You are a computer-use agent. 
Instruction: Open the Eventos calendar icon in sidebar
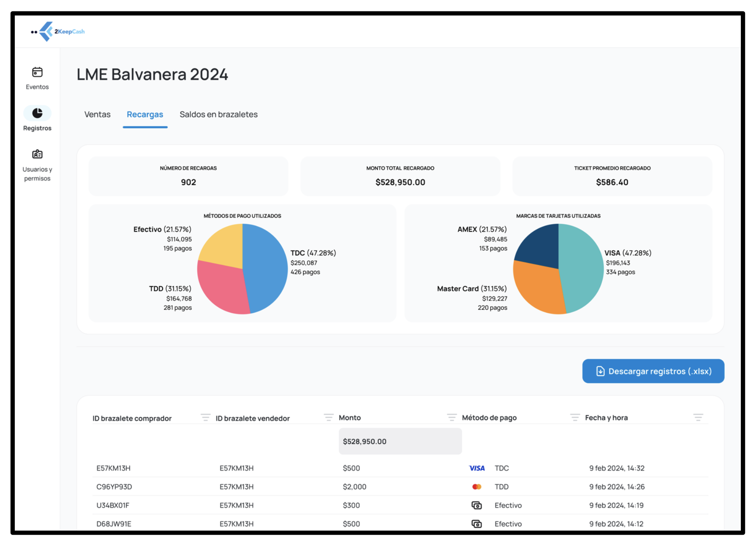(37, 72)
